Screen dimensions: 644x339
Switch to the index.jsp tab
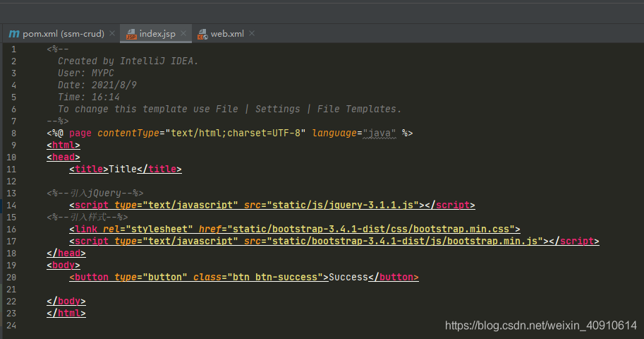pyautogui.click(x=156, y=34)
